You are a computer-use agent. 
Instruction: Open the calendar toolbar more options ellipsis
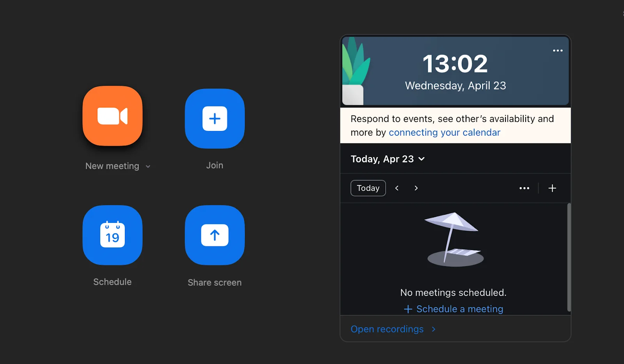point(524,188)
